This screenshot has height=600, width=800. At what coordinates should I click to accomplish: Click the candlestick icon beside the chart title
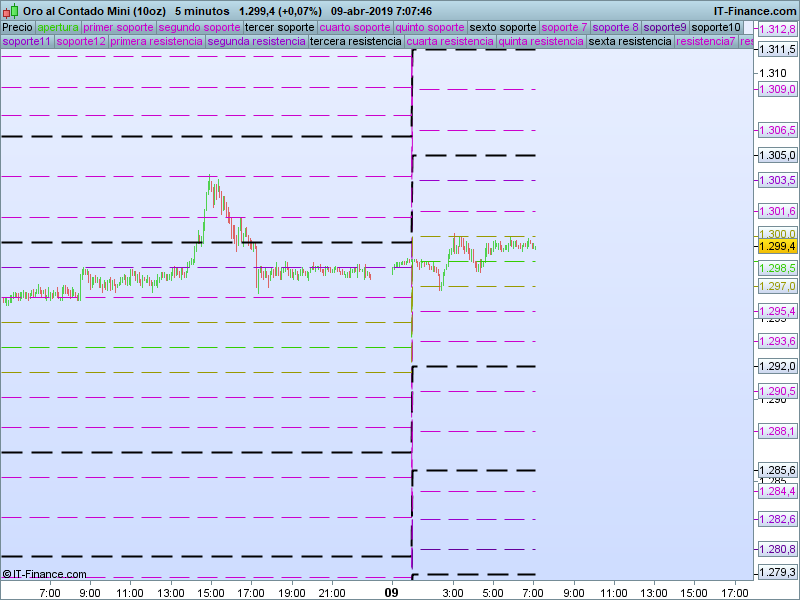coord(10,11)
